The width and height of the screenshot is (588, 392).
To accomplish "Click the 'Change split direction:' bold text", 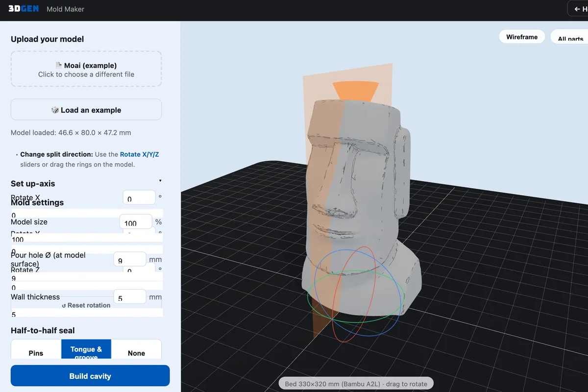I will 56,154.
